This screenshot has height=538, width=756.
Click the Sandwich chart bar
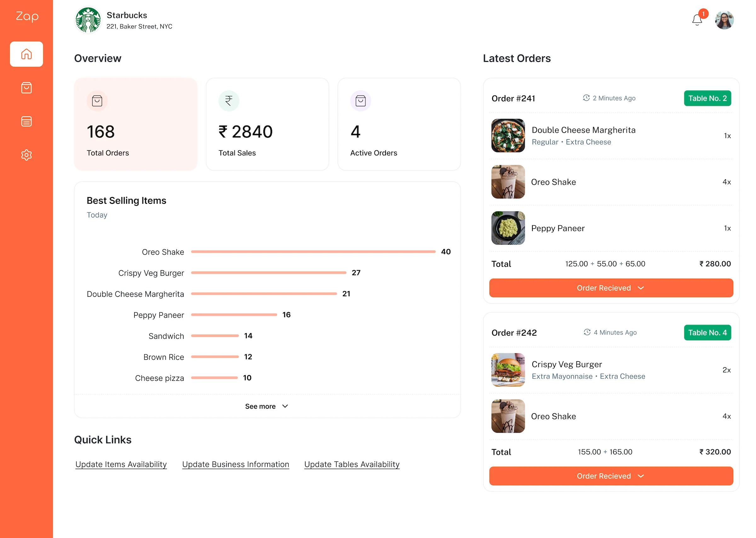pos(215,336)
